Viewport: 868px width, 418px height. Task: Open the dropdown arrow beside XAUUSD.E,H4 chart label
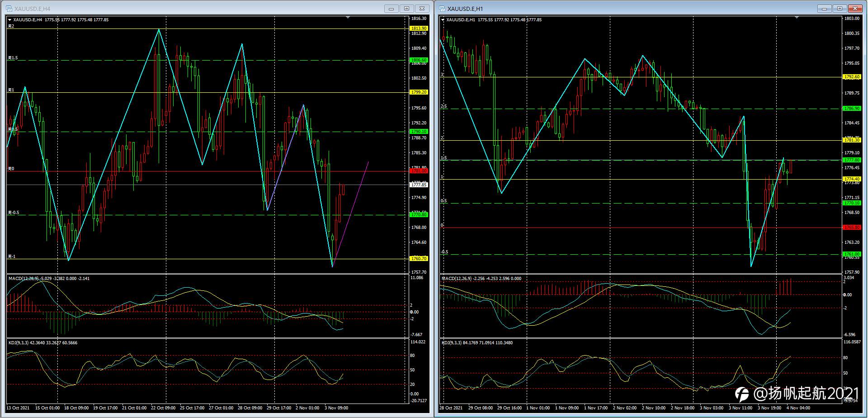[x=10, y=20]
